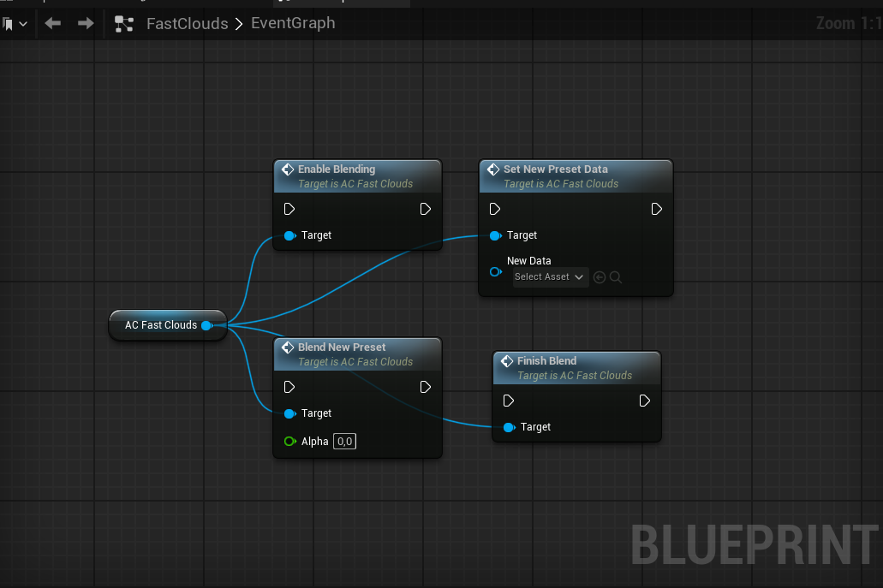Click EventGraph in the breadcrumb

[x=293, y=23]
